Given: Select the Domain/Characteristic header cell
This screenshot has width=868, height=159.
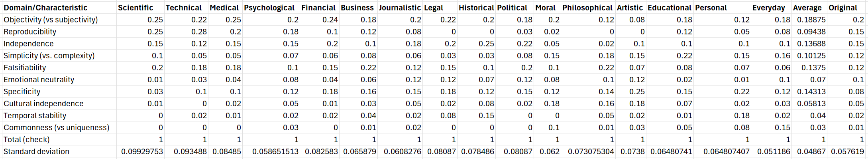Looking at the screenshot, I should coord(59,8).
